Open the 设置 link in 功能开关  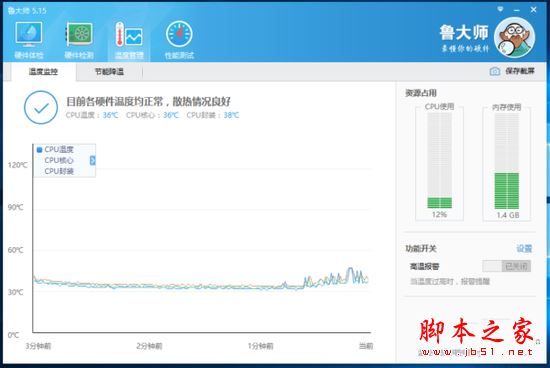pos(524,249)
